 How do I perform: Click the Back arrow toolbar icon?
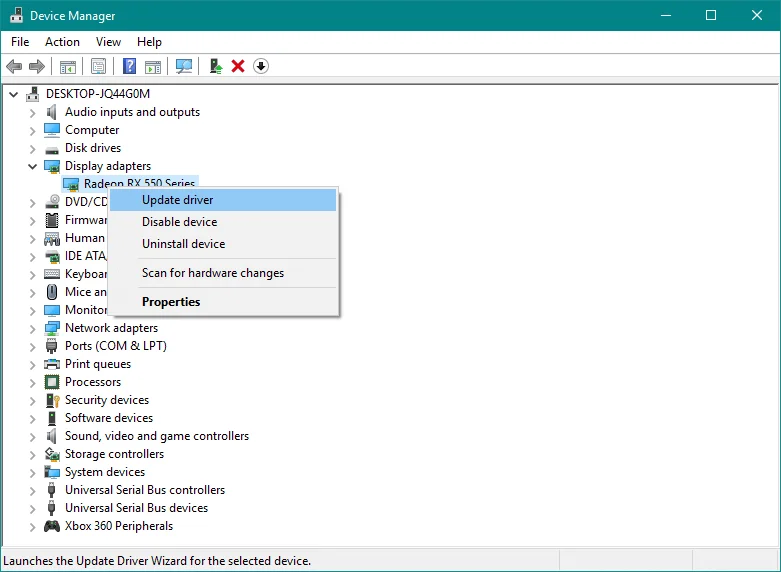[14, 66]
